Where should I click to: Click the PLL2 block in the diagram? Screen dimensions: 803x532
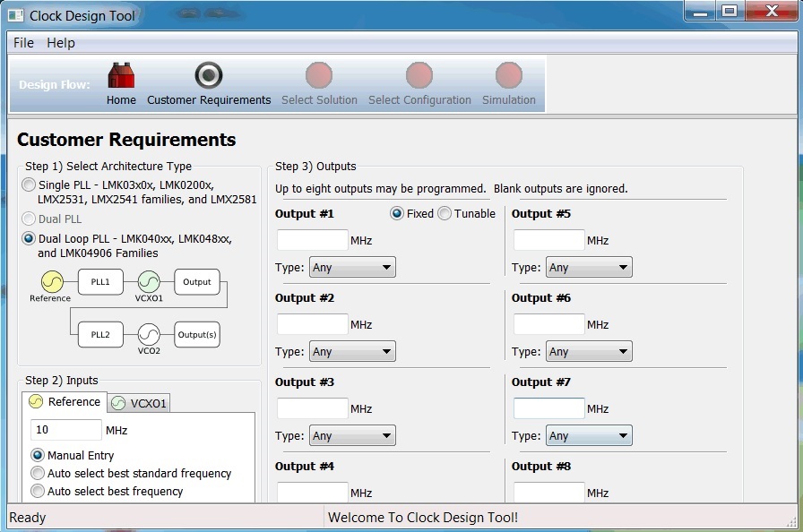100,335
